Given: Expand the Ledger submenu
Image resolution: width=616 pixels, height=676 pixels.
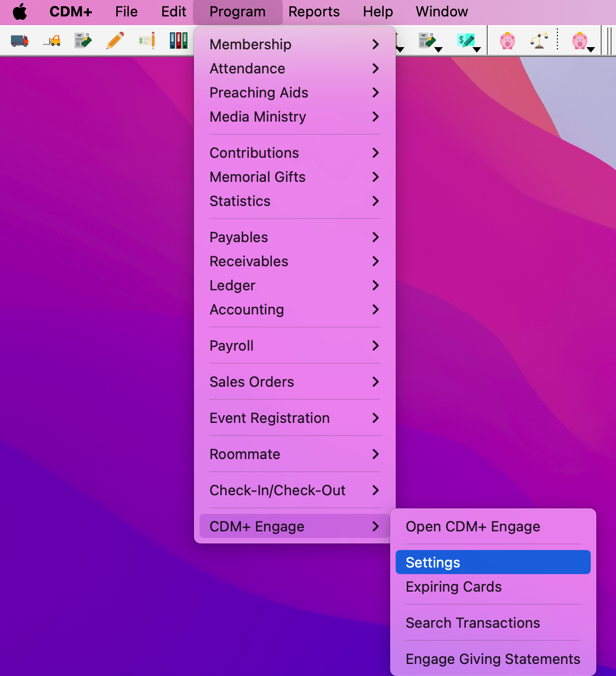Looking at the screenshot, I should (295, 285).
